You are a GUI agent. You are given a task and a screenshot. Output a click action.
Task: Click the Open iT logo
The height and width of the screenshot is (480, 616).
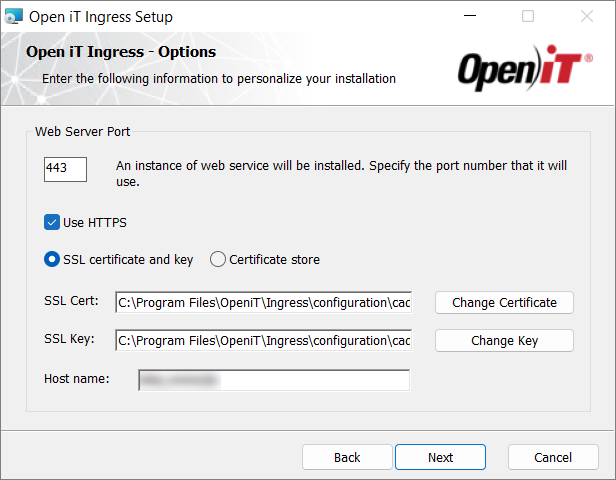point(525,68)
